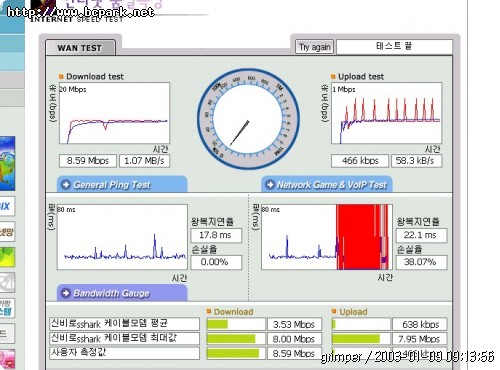
Task: Click the download bar beside 3.53 Mbps
Action: point(236,324)
